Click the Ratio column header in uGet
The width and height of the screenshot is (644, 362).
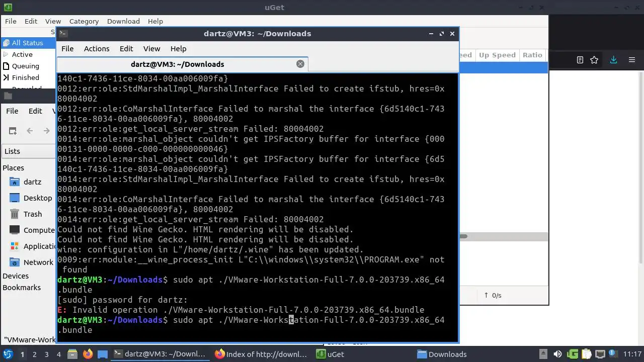(532, 55)
